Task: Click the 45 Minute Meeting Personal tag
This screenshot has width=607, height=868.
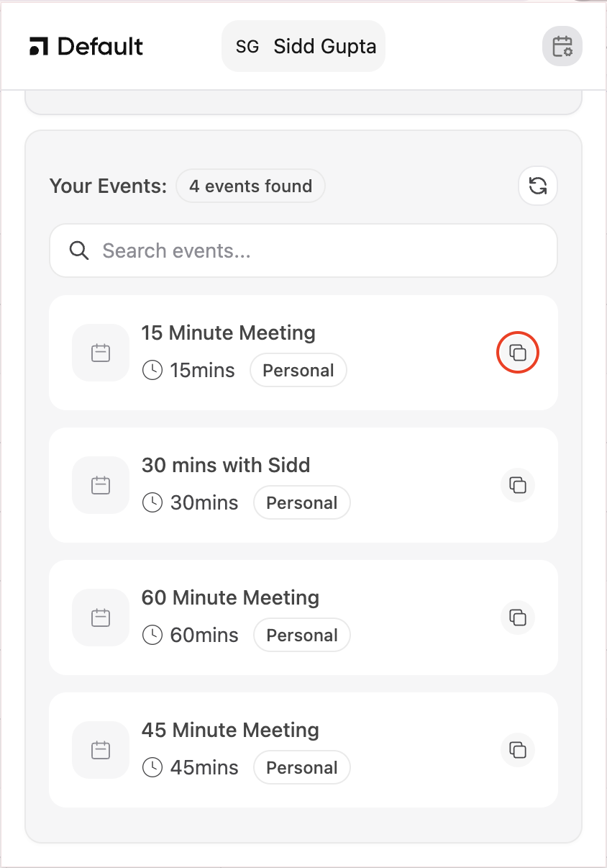Action: pyautogui.click(x=302, y=768)
